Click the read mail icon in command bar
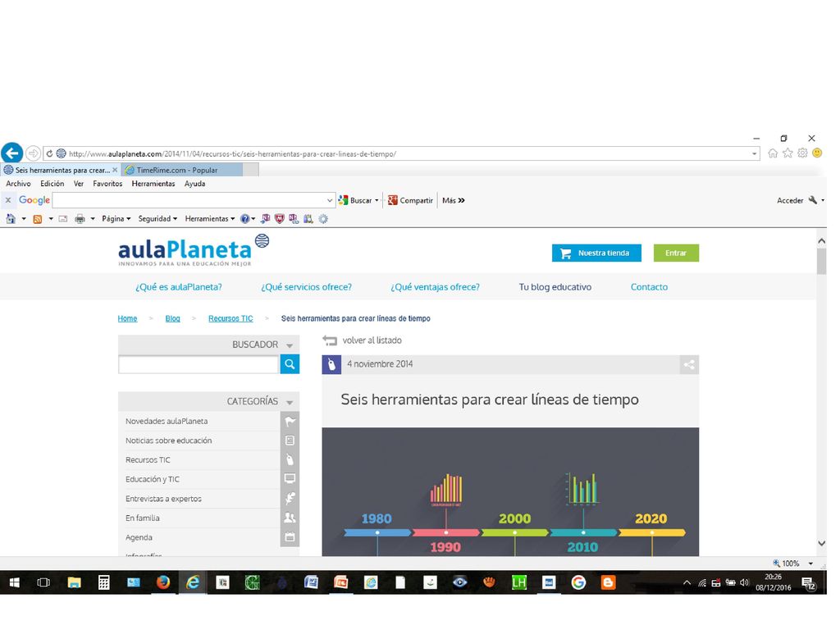This screenshot has width=840, height=630. pyautogui.click(x=63, y=218)
